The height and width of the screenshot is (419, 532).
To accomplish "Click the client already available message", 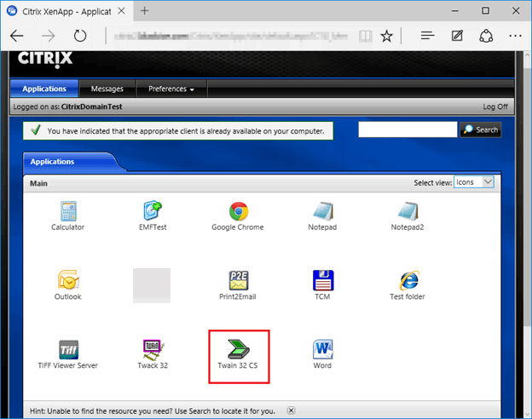I will [x=178, y=131].
